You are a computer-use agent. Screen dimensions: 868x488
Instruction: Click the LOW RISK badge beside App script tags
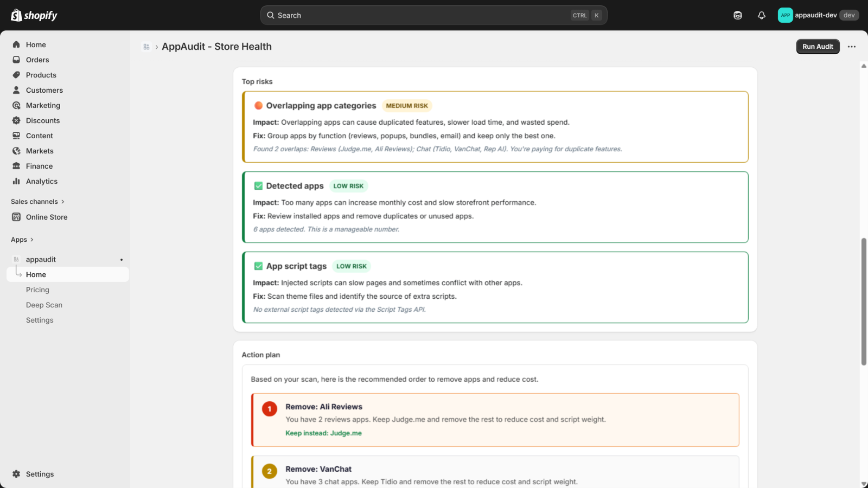point(352,266)
